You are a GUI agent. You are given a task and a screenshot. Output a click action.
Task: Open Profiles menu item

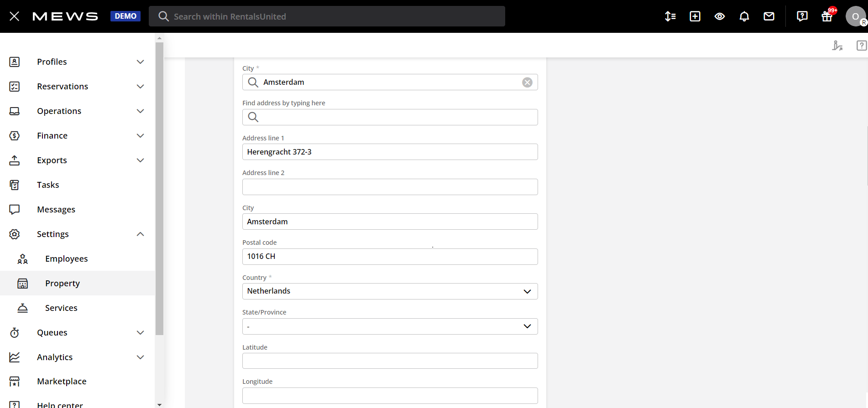click(x=52, y=62)
